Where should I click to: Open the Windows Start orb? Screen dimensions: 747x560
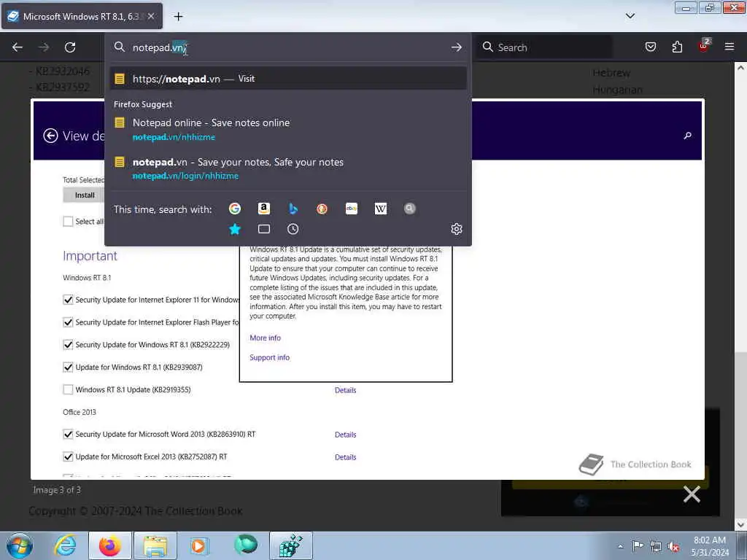20,545
